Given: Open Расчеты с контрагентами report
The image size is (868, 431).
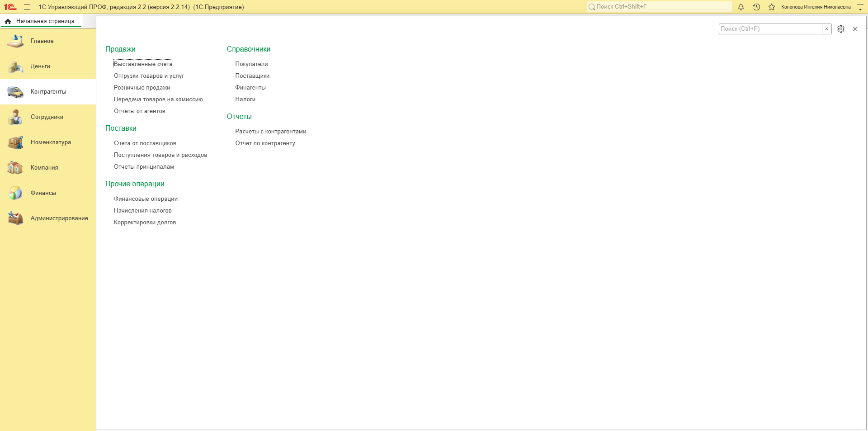Looking at the screenshot, I should (271, 132).
